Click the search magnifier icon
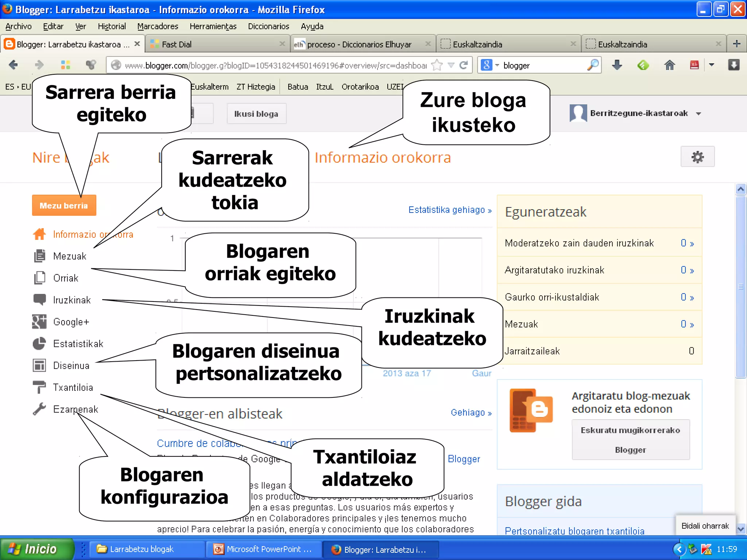Image resolution: width=747 pixels, height=560 pixels. (593, 65)
